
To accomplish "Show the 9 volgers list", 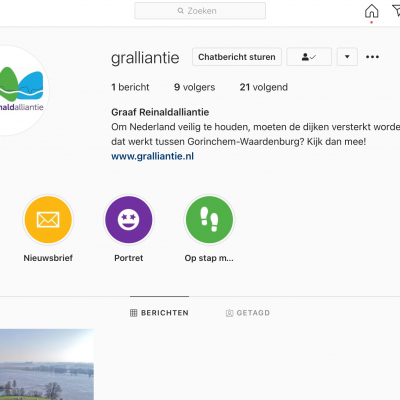I will point(194,87).
